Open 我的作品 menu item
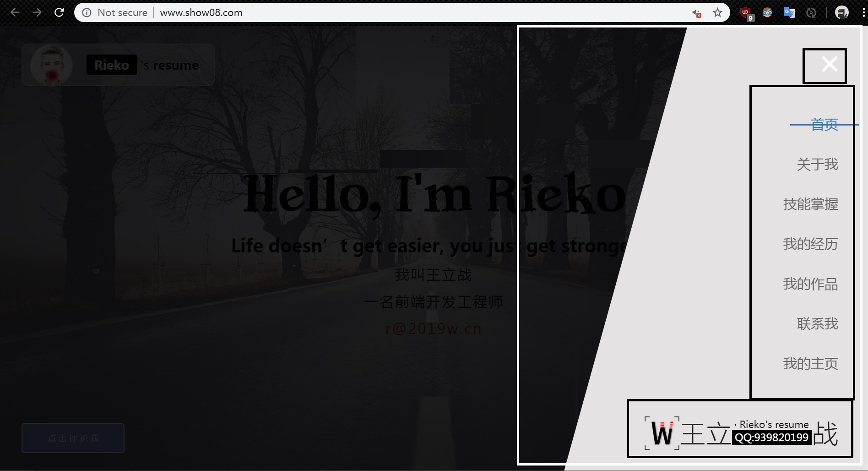The width and height of the screenshot is (868, 471). [811, 284]
